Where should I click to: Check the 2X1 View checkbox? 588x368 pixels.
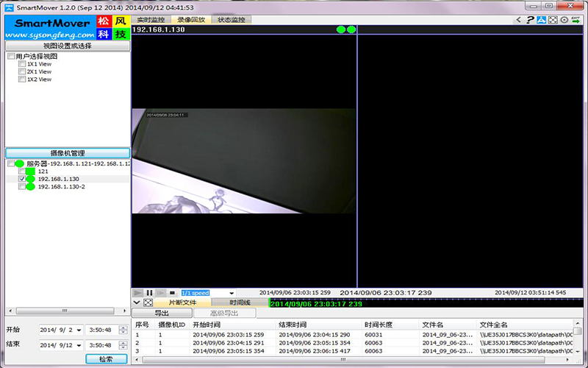pyautogui.click(x=22, y=71)
